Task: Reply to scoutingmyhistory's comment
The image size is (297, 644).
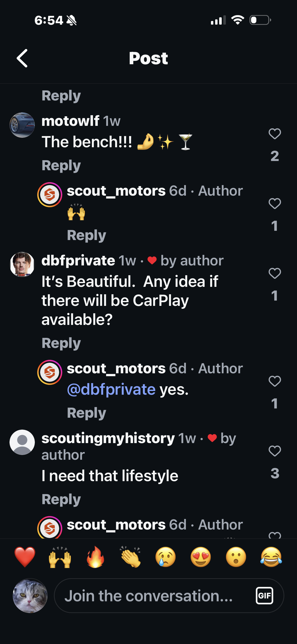Action: click(61, 500)
